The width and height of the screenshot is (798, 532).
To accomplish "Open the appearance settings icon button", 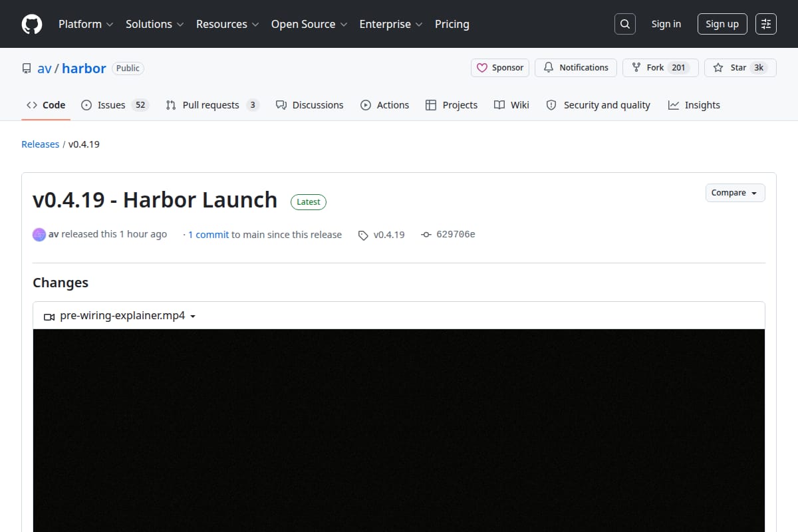I will pos(766,24).
